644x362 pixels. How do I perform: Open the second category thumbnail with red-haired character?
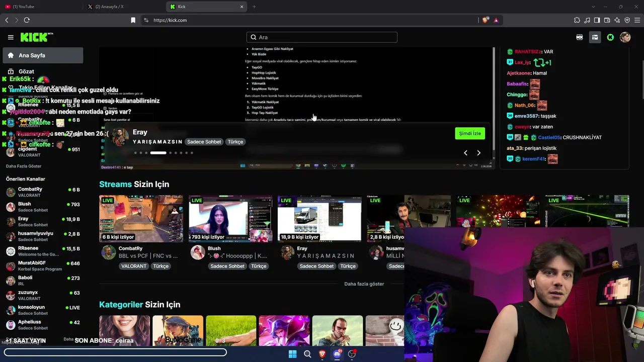pyautogui.click(x=178, y=331)
